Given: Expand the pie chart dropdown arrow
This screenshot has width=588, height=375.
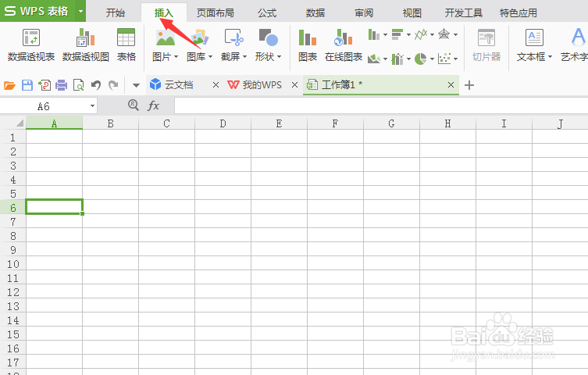Looking at the screenshot, I should pyautogui.click(x=432, y=59).
